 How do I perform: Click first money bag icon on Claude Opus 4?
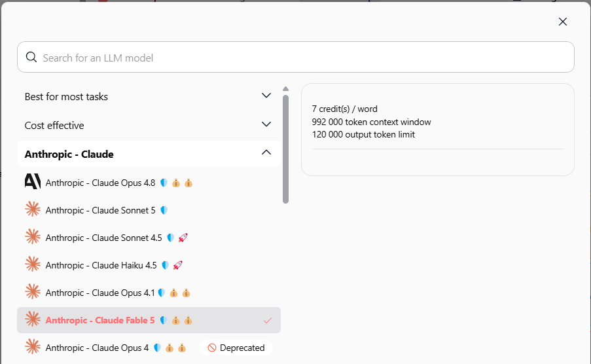[x=170, y=348]
